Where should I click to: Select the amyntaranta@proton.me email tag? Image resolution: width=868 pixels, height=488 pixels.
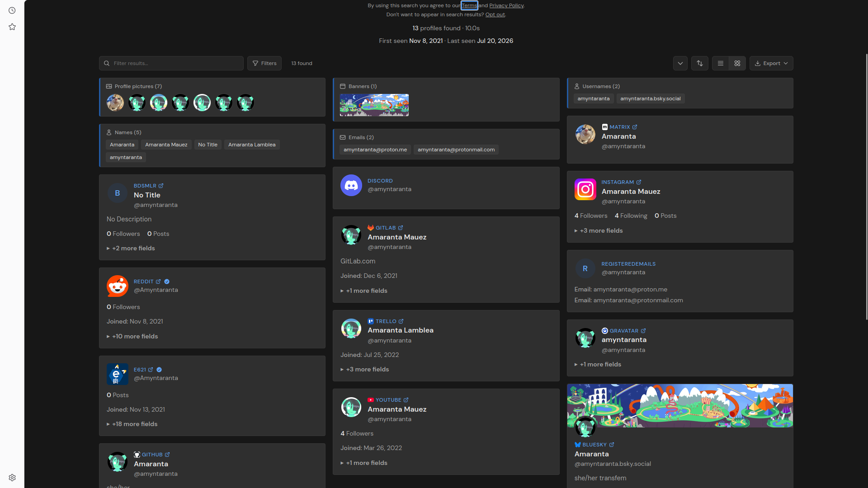(375, 150)
